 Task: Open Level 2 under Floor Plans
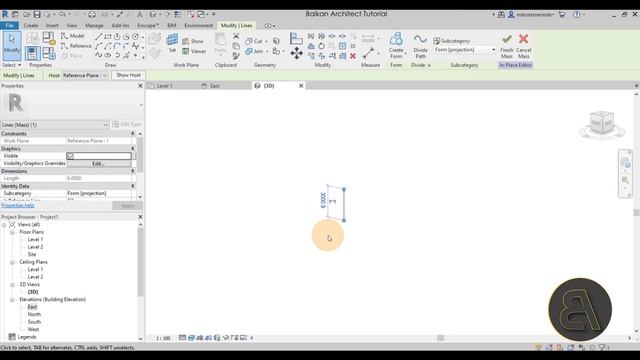point(35,247)
